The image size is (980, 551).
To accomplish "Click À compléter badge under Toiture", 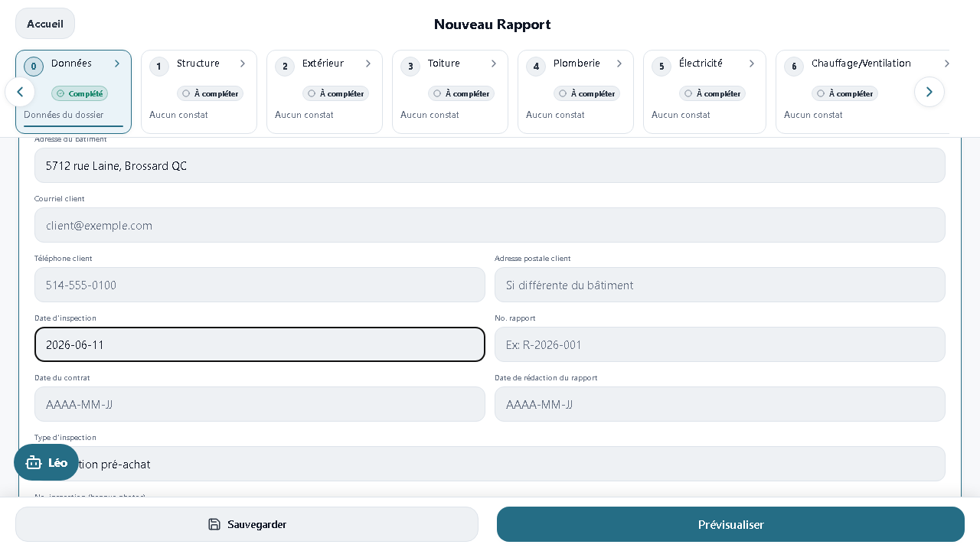I will [461, 93].
